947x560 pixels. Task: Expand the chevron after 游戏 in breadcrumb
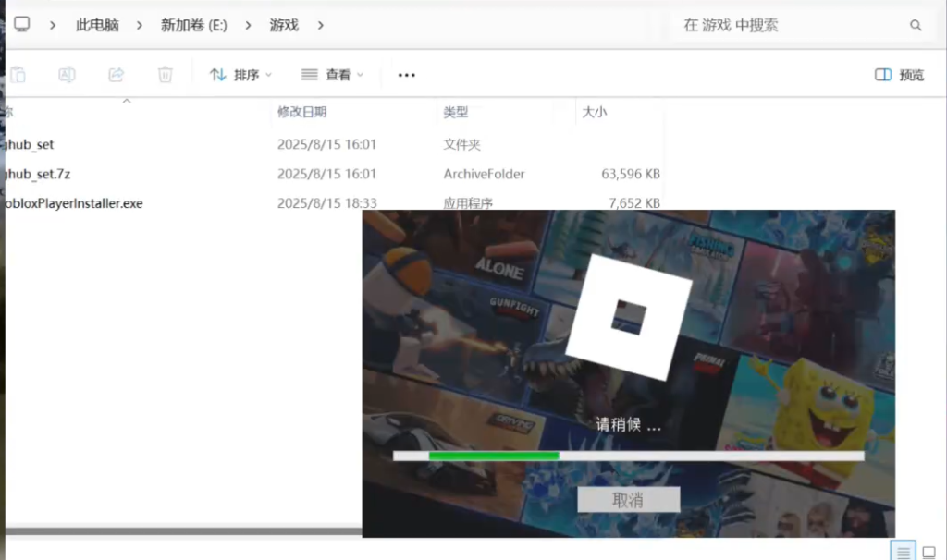[321, 25]
